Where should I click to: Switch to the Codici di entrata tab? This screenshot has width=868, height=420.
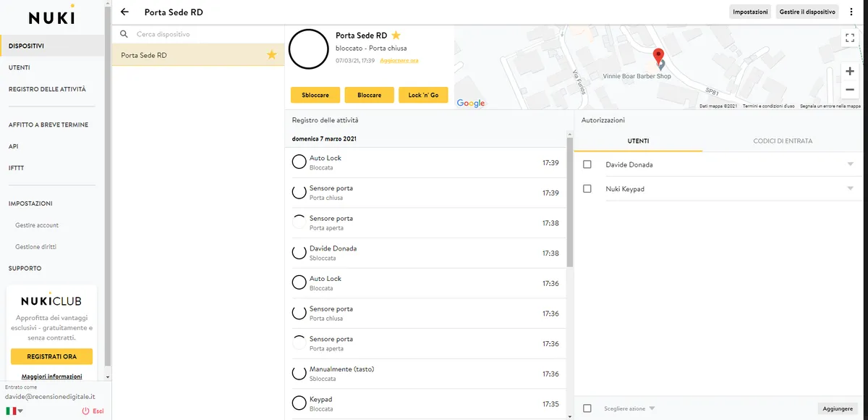[783, 141]
